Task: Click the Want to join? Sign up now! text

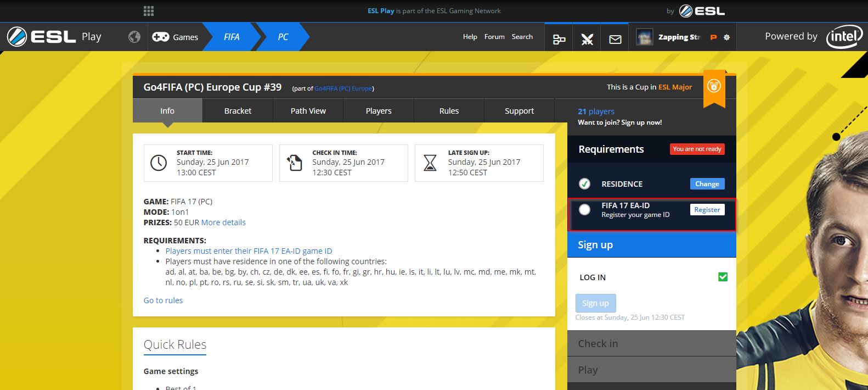Action: click(619, 122)
